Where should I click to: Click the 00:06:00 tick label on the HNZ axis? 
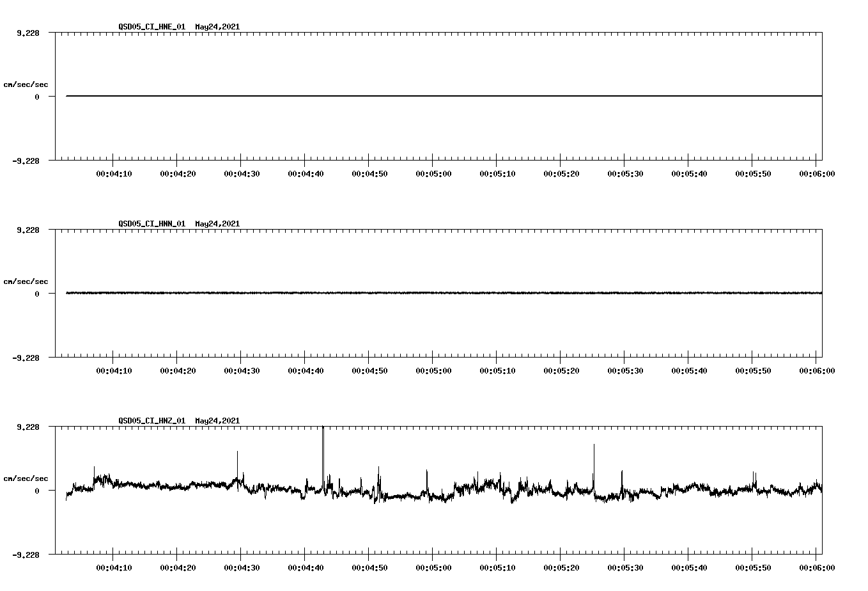click(x=818, y=567)
